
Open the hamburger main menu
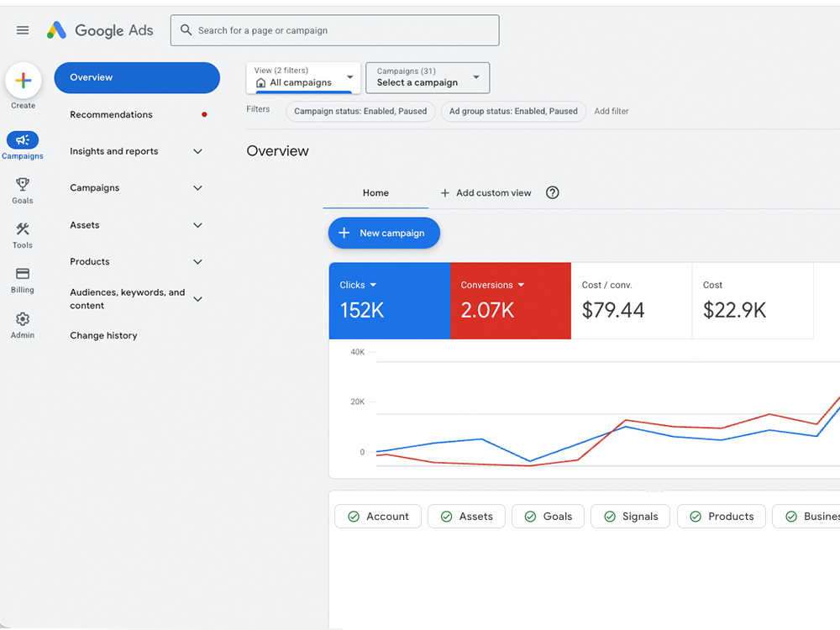point(23,30)
